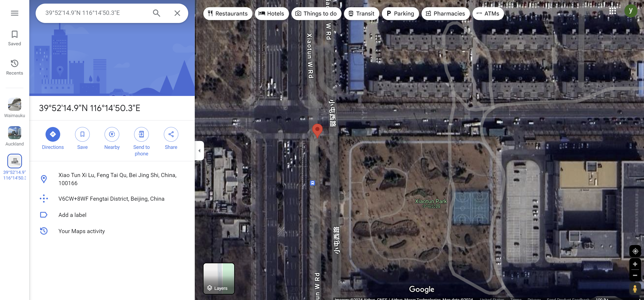Open the Waimauku recent thumbnail
Screen dimensions: 644x300
coord(14,108)
